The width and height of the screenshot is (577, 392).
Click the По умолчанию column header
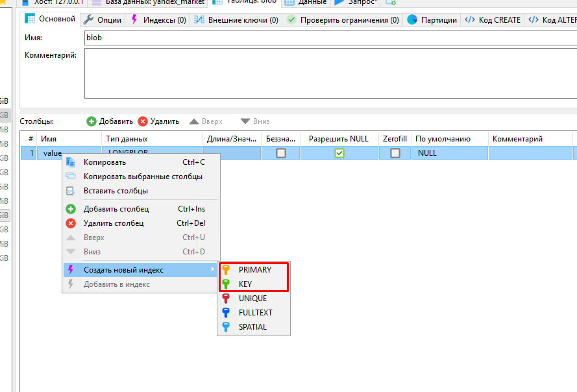coord(450,139)
